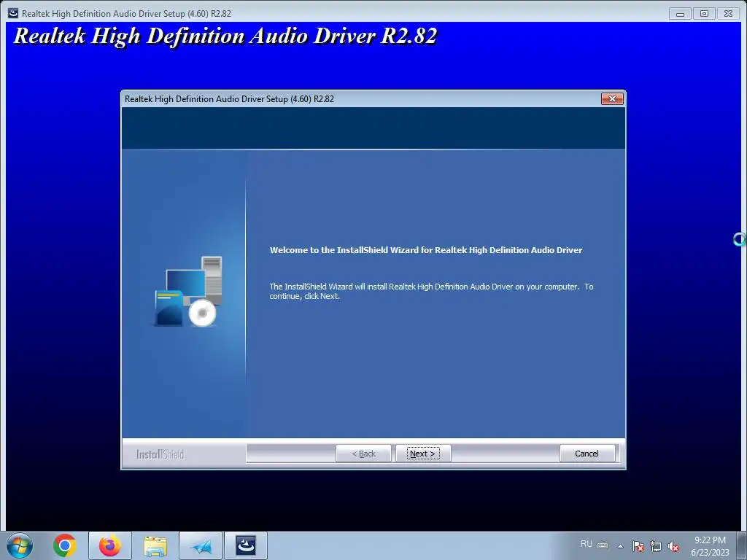Close the outer Realtek setup window
Screen dimensions: 747x560
click(729, 13)
